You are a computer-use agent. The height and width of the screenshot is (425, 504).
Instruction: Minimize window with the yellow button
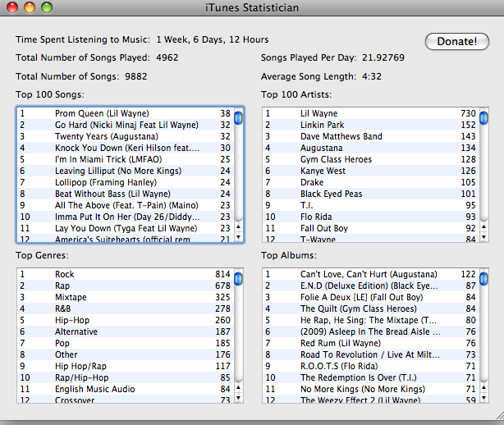tap(30, 7)
